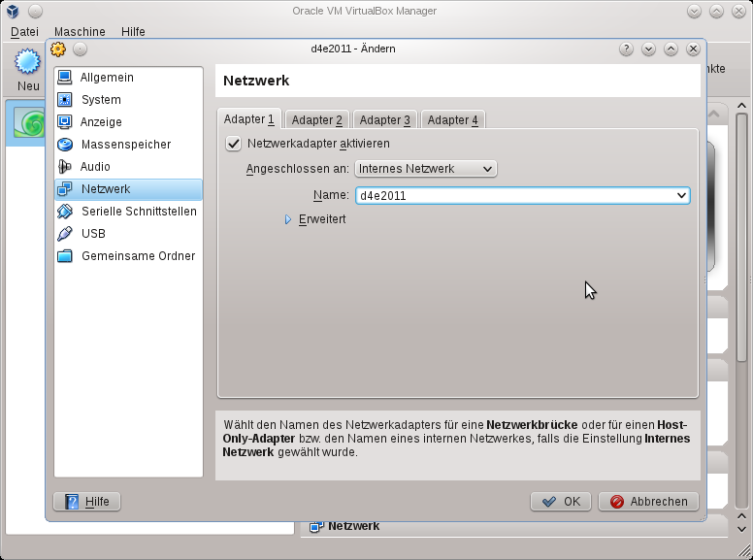Open the Name combo box arrow

click(681, 195)
